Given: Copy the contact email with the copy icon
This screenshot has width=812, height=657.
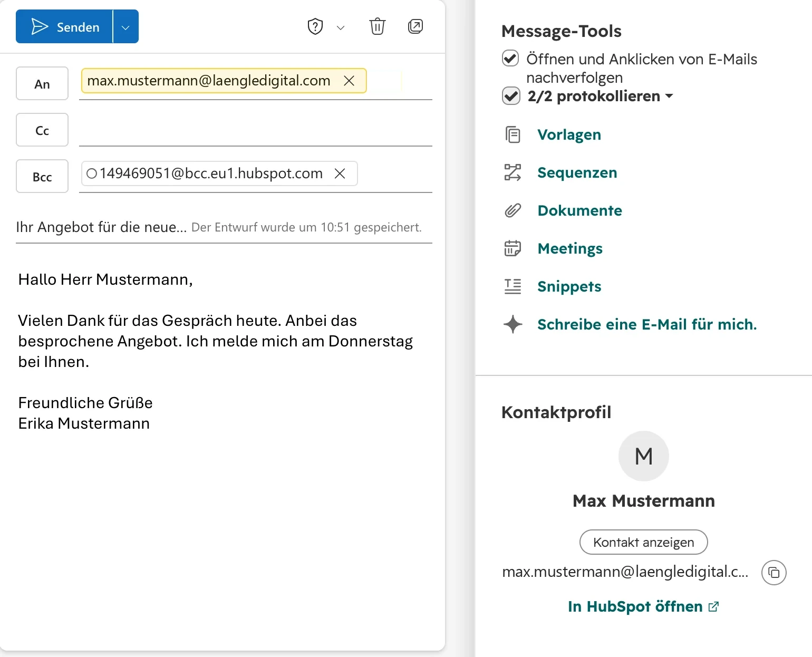Looking at the screenshot, I should coord(774,573).
